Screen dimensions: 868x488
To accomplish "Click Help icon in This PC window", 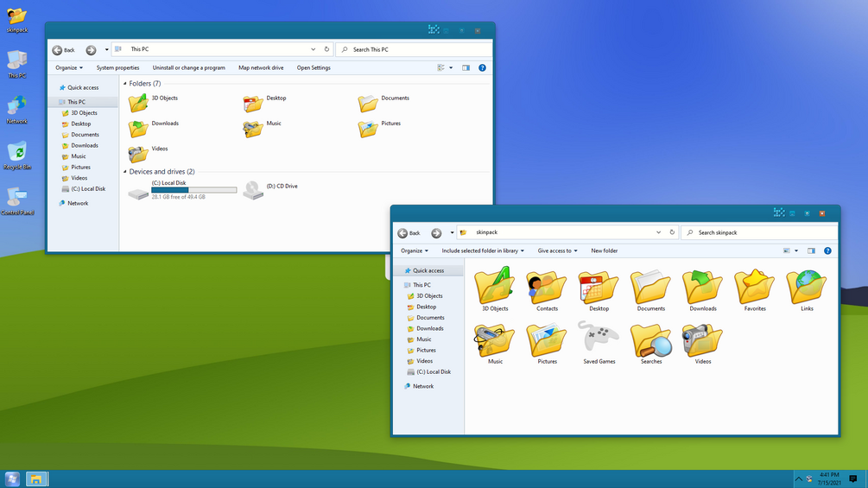I will pos(482,67).
